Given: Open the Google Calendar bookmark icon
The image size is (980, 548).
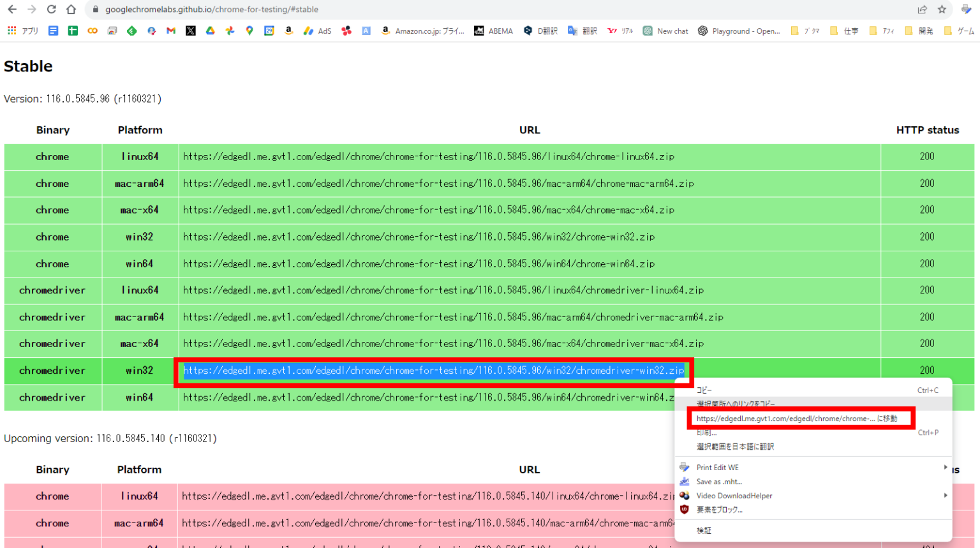Looking at the screenshot, I should 269,30.
